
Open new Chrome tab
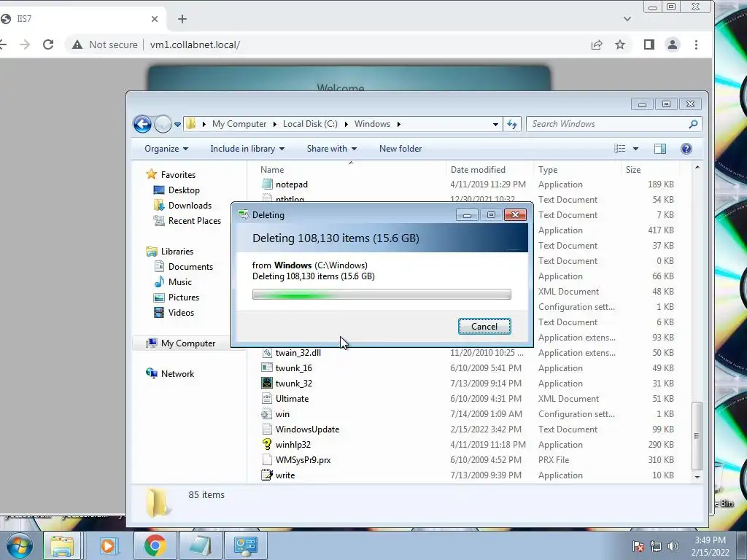(182, 19)
